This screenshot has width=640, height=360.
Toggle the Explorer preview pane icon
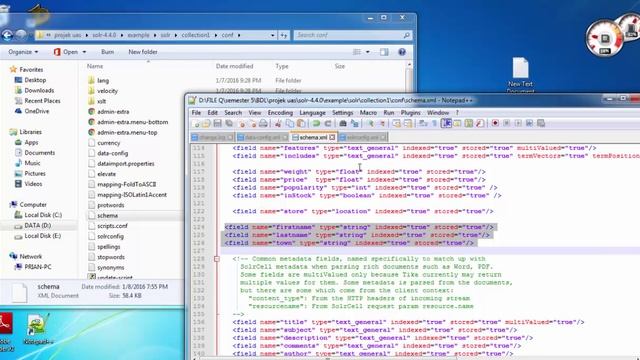[x=384, y=52]
